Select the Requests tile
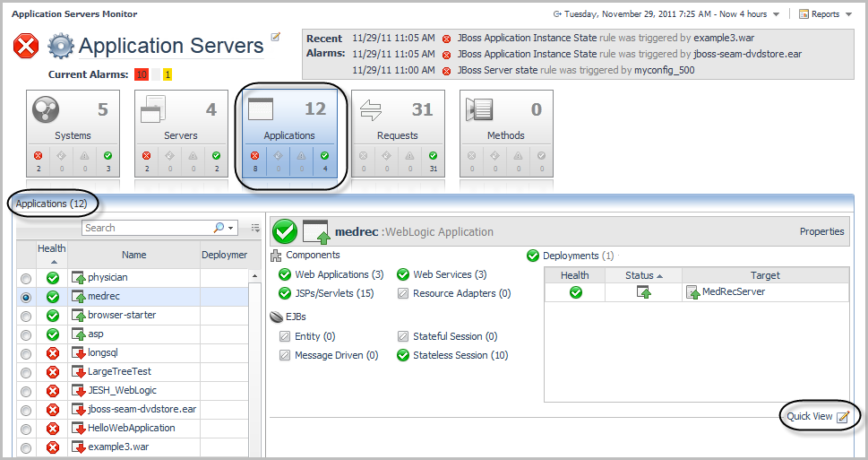Viewport: 868px width, 460px height. (398, 134)
